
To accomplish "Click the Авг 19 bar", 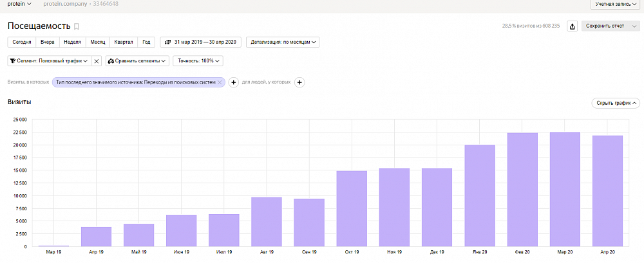I will [267, 222].
